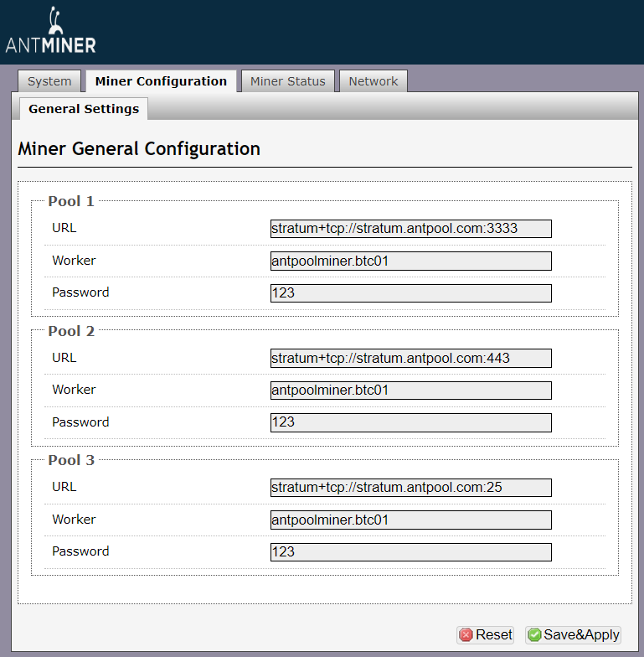
Task: Select the Miner Configuration tab
Action: pyautogui.click(x=161, y=80)
